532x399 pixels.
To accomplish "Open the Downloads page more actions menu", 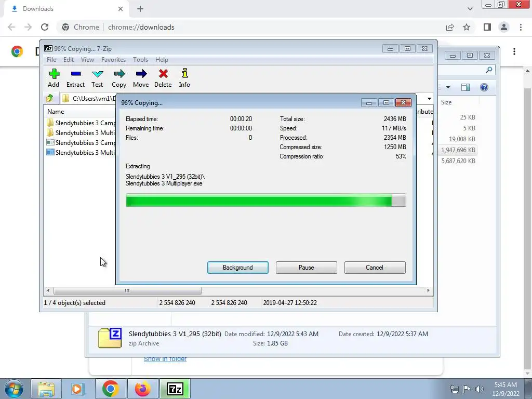I will click(x=514, y=51).
